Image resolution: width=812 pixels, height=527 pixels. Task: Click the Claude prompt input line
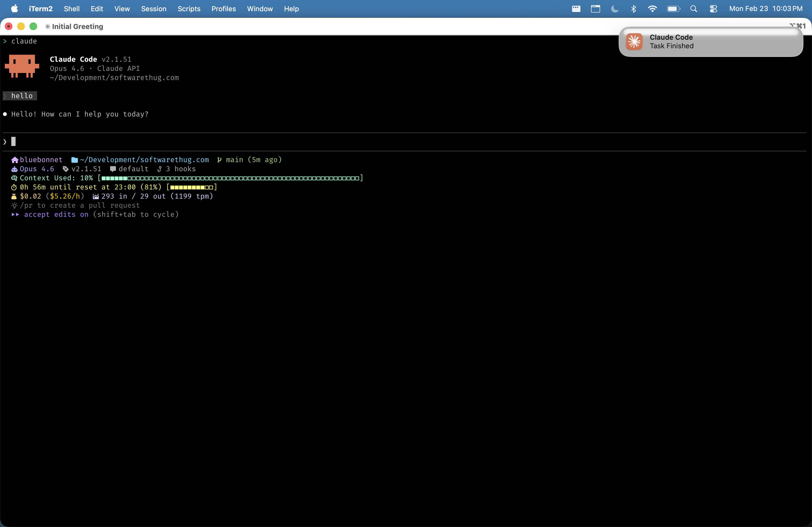tap(205, 141)
